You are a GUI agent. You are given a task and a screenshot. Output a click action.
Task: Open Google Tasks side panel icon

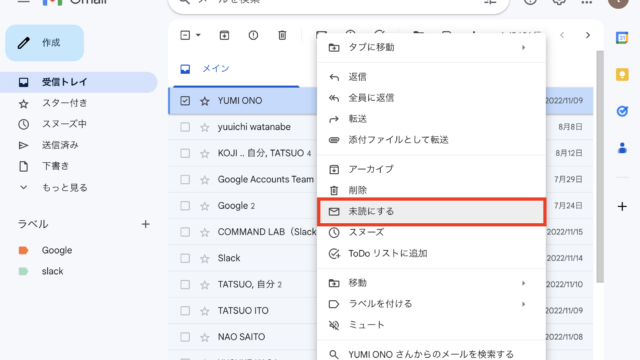coord(622,111)
